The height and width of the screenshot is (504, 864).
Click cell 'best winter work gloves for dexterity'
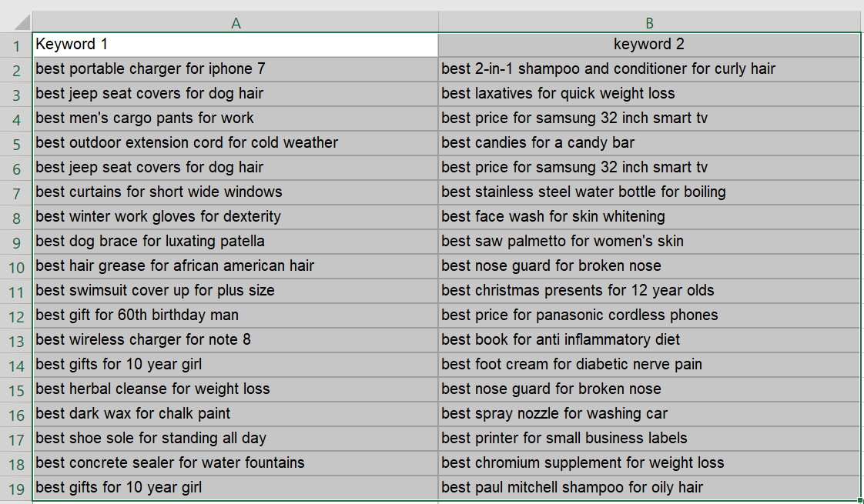(236, 217)
